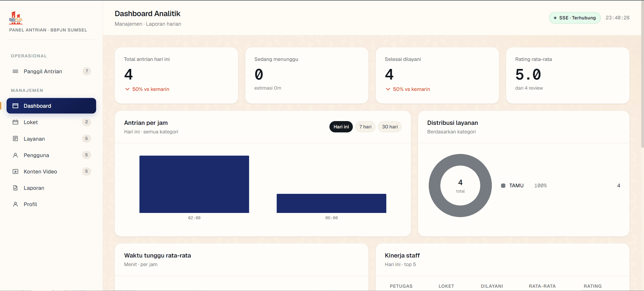Click the 02:00 bar in Antrian per jam

(194, 184)
